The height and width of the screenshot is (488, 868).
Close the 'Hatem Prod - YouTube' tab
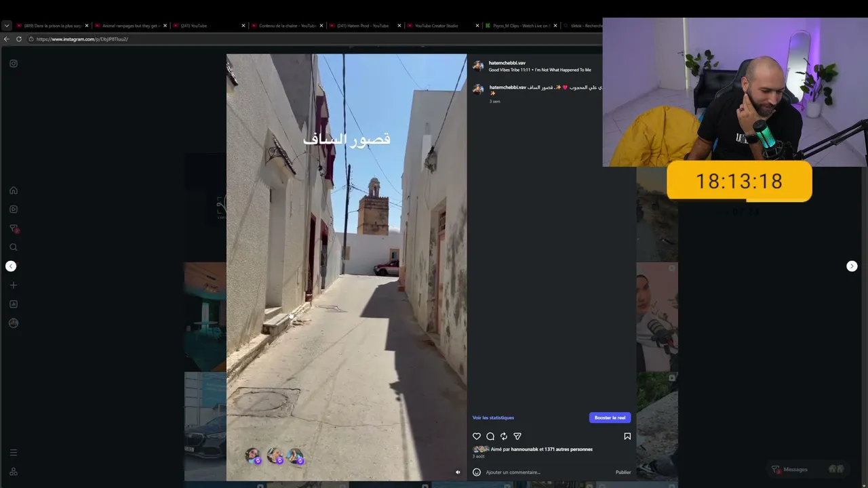pos(399,26)
